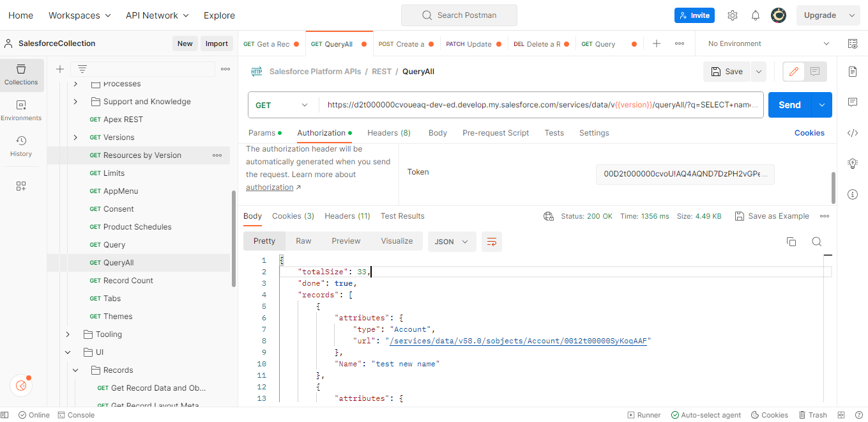This screenshot has height=422, width=868.
Task: Click the Save as Example button
Action: coord(772,216)
